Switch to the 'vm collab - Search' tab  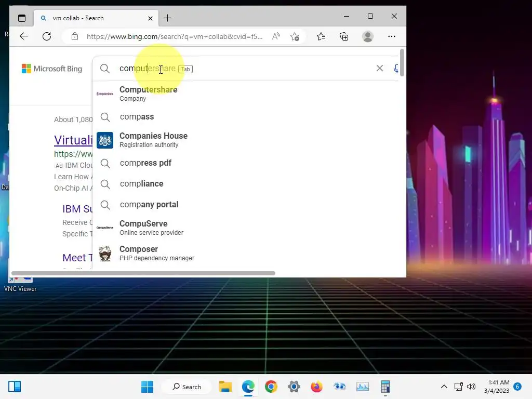click(x=96, y=18)
